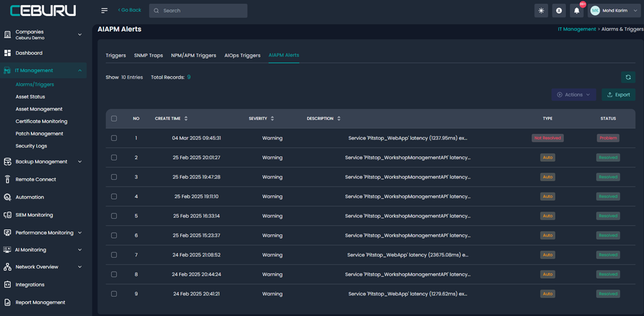Check the row 1 alert checkbox
This screenshot has height=316, width=644.
pyautogui.click(x=114, y=138)
